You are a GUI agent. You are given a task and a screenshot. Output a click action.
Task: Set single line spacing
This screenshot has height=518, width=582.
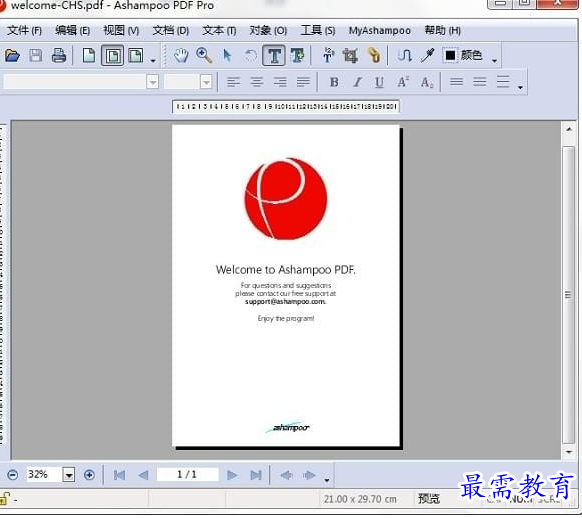457,82
